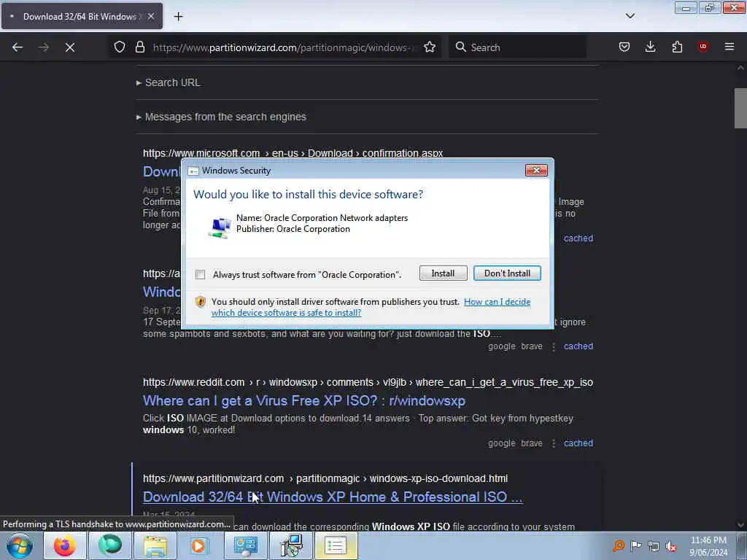
Task: Stop loading the page with the X button
Action: pos(70,47)
